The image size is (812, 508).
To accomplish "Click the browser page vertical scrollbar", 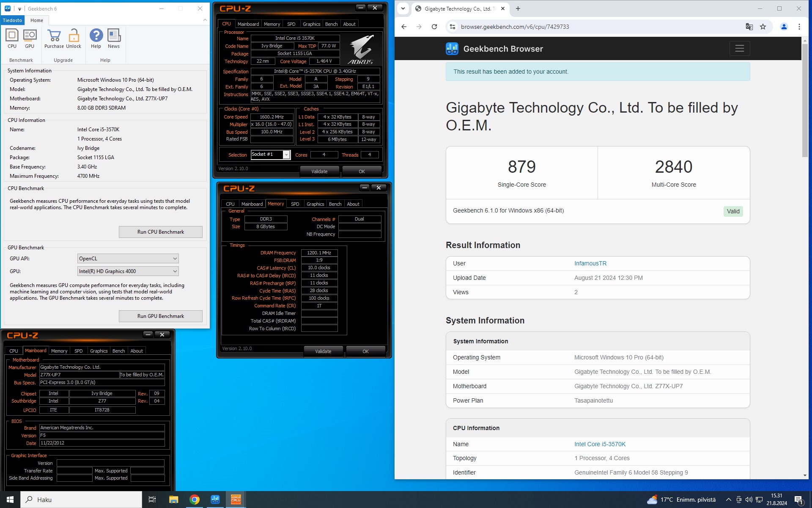I will pos(805,100).
